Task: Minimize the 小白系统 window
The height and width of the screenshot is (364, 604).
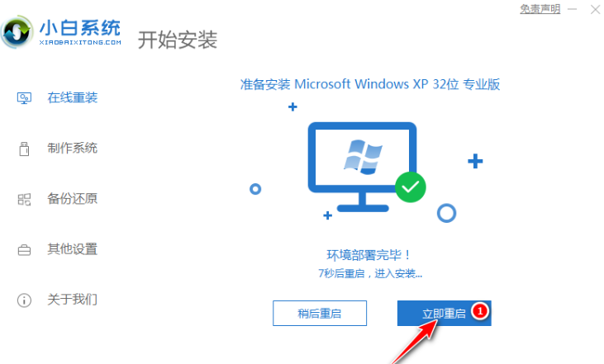Action: click(x=573, y=9)
